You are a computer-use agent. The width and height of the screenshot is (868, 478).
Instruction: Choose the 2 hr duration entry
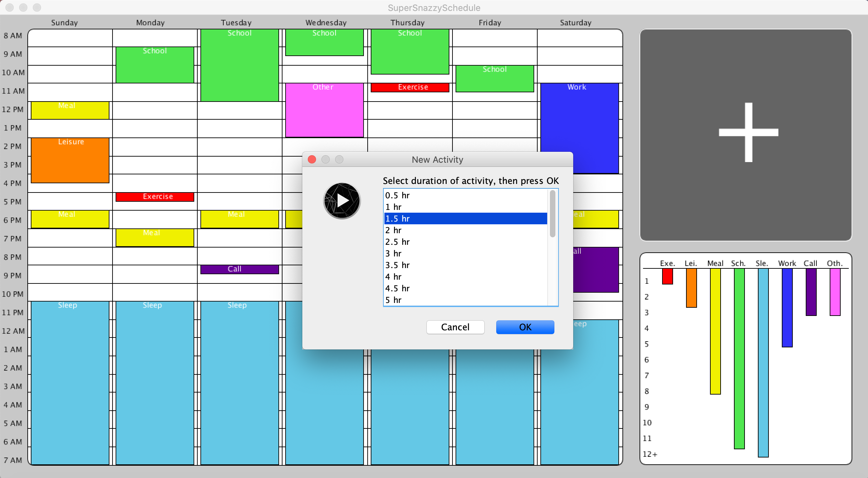coord(465,230)
